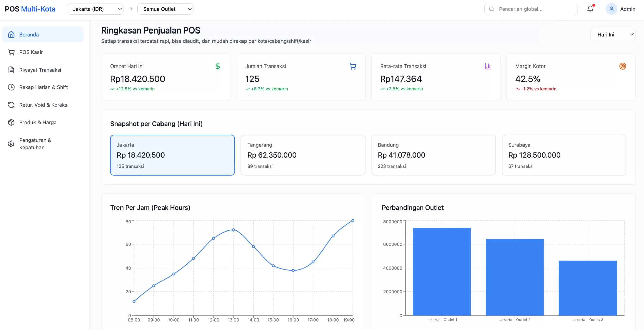The image size is (644, 330).
Task: Open the Jakarta (IDR) city dropdown
Action: point(95,9)
